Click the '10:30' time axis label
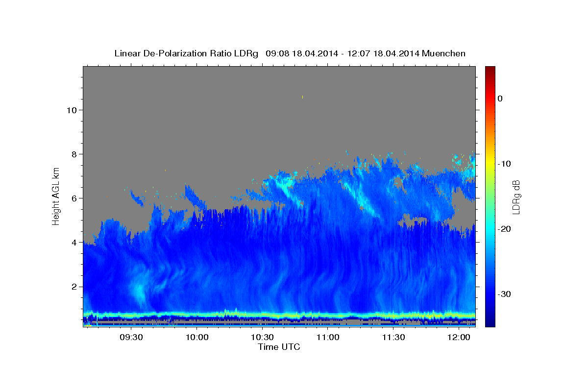588x392 pixels. [262, 338]
